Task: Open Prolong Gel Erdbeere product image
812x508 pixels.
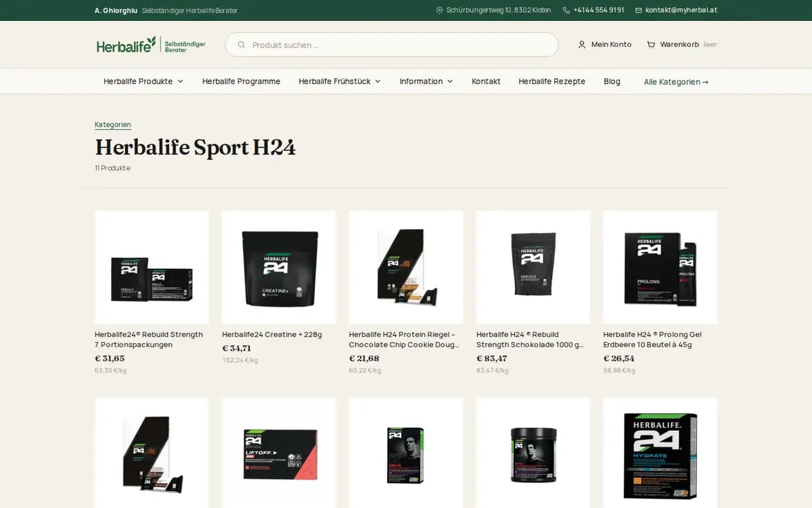Action: point(660,267)
